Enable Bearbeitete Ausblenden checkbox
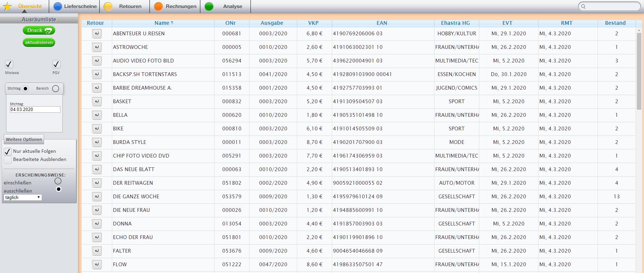This screenshot has height=273, width=644. pos(7,160)
